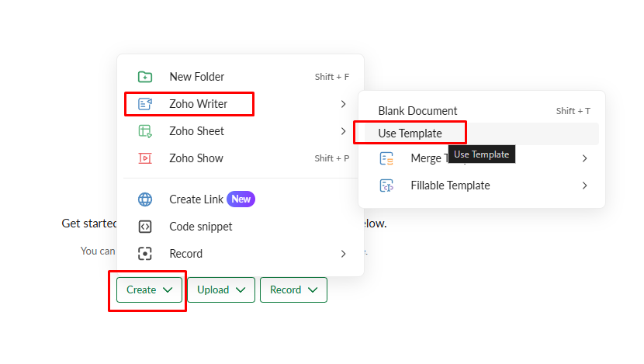Screen dimensions: 644x364
Task: Click the Create Link globe icon
Action: (x=145, y=199)
